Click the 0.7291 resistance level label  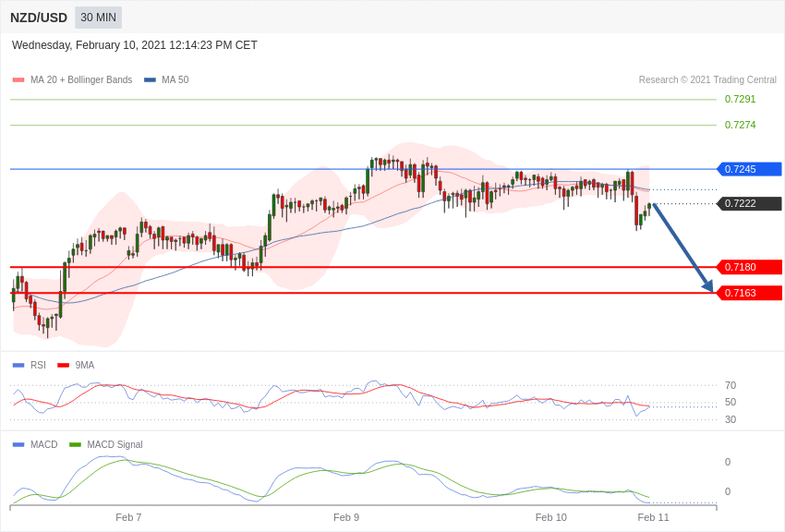(740, 99)
